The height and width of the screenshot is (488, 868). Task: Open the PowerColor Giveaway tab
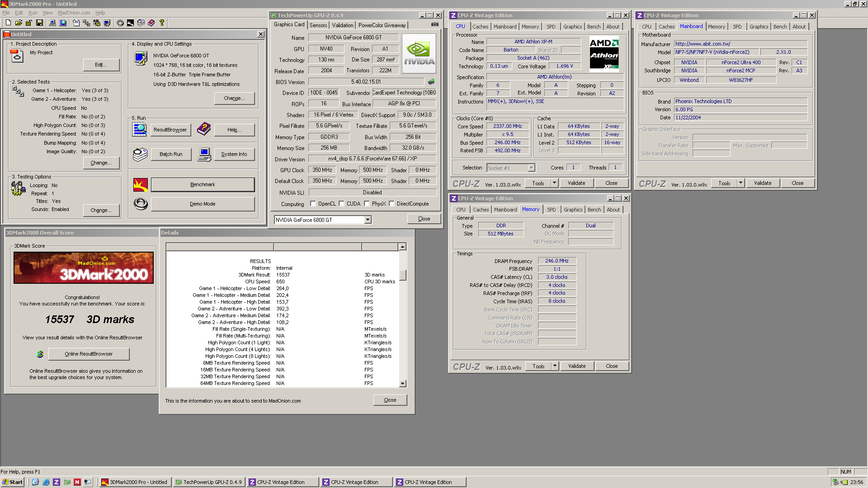pyautogui.click(x=382, y=25)
